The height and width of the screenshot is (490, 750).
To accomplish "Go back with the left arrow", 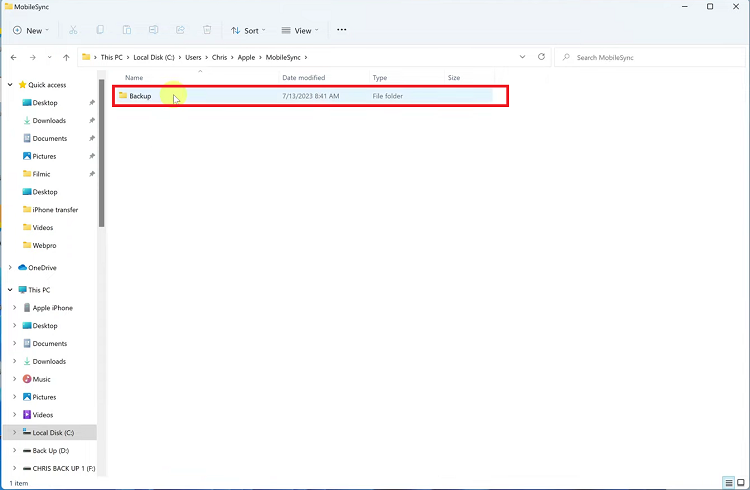I will [x=13, y=57].
